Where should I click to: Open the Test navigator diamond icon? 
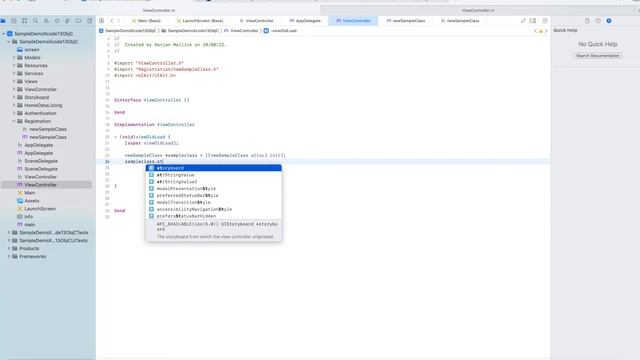pyautogui.click(x=57, y=20)
